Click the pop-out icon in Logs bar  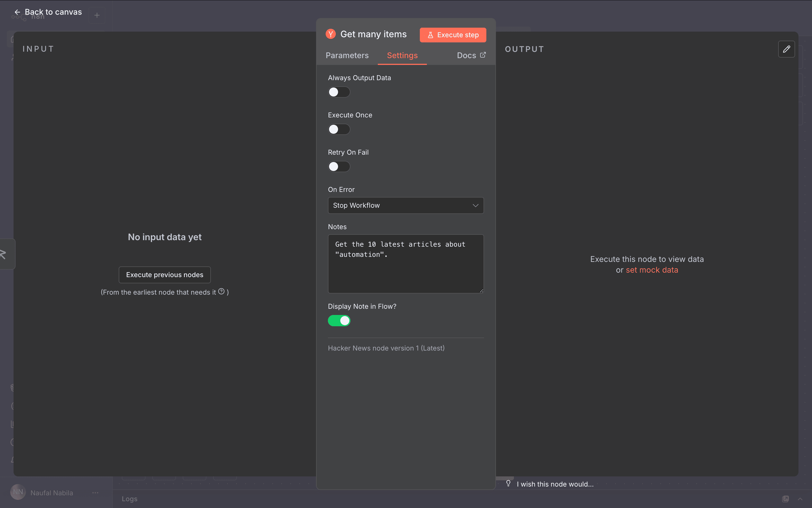click(x=785, y=499)
